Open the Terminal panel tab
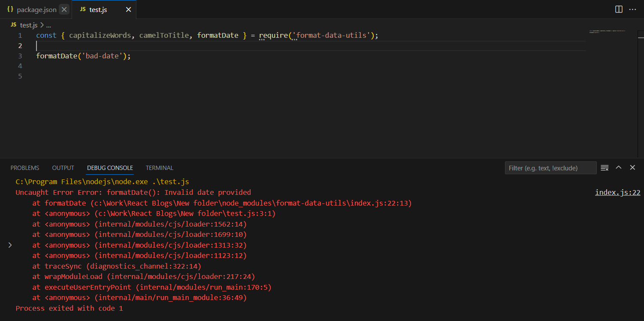This screenshot has width=644, height=321. pos(160,168)
